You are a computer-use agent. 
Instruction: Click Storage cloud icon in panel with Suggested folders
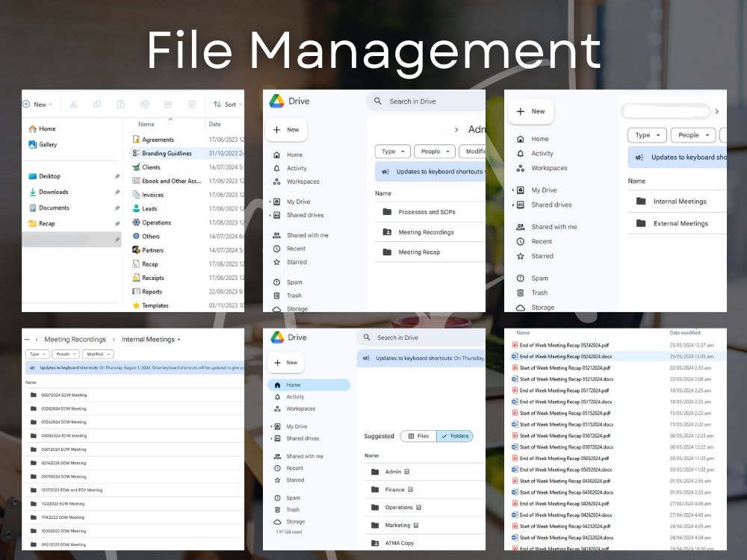[277, 522]
